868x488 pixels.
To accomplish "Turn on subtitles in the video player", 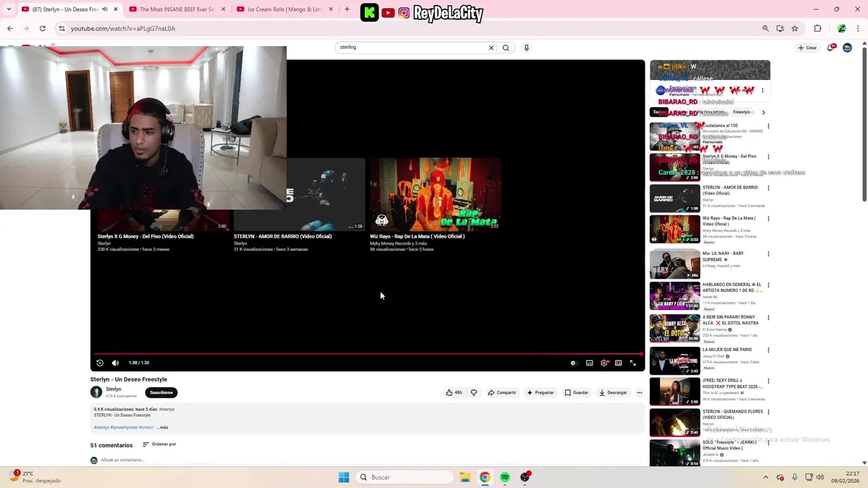I will (589, 363).
